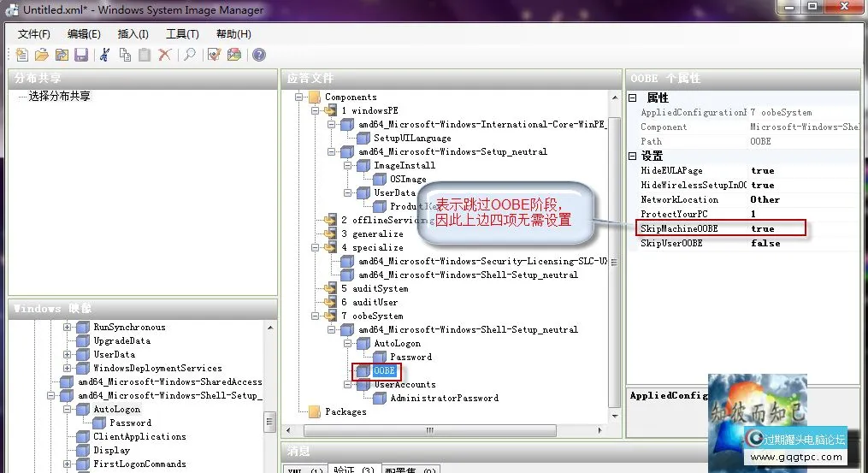Collapse the ImageInstall node
868x473 pixels.
(x=347, y=165)
